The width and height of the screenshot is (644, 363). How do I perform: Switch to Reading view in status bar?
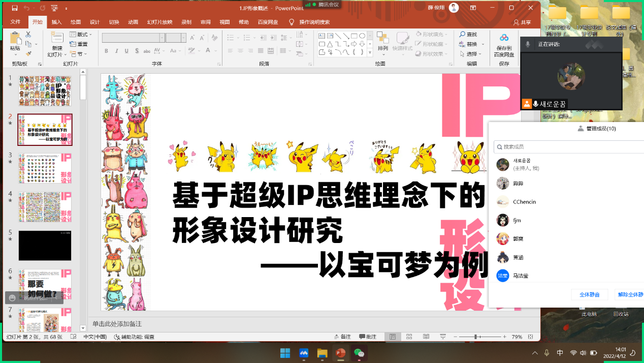tap(426, 337)
